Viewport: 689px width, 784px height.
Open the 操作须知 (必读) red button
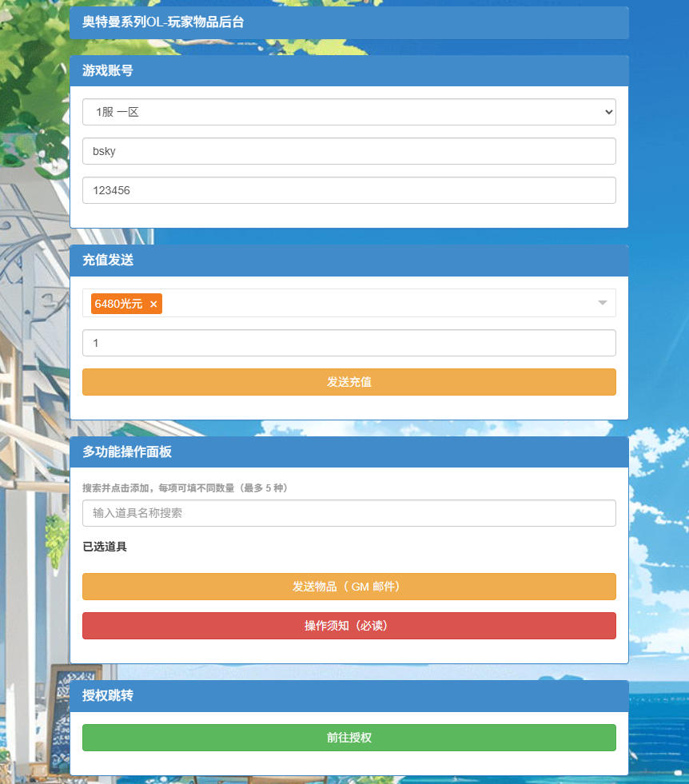pos(349,626)
